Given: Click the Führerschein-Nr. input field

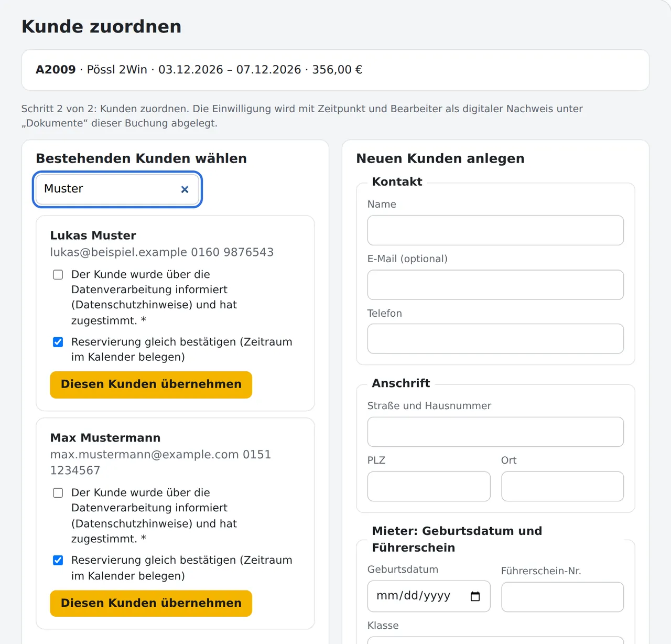Looking at the screenshot, I should coord(562,597).
